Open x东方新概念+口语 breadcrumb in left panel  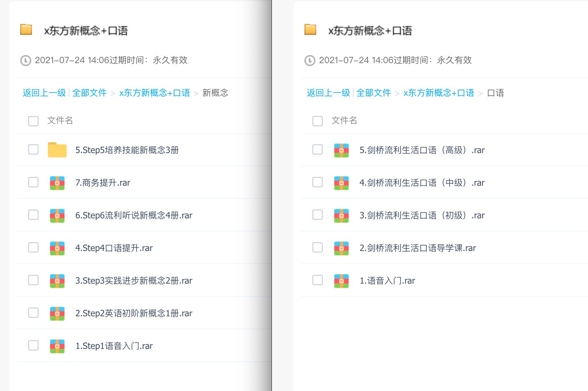pyautogui.click(x=154, y=93)
